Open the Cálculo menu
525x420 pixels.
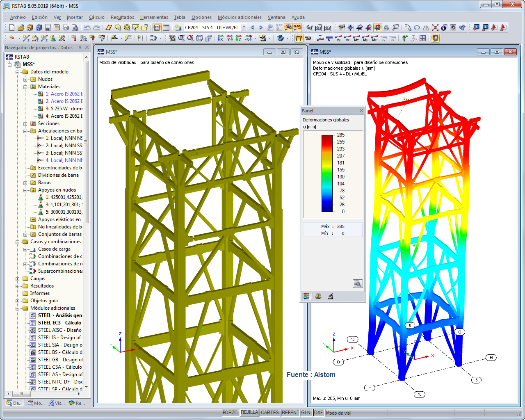[96, 17]
